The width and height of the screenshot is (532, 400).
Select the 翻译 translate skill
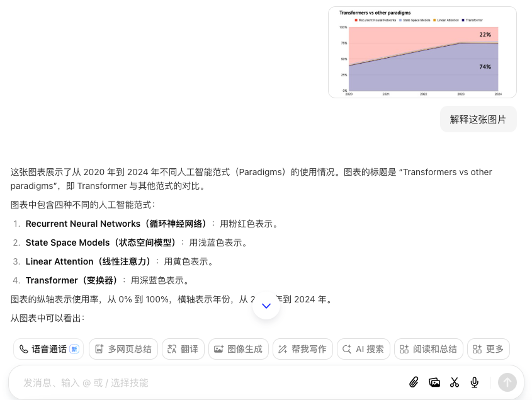(x=183, y=349)
